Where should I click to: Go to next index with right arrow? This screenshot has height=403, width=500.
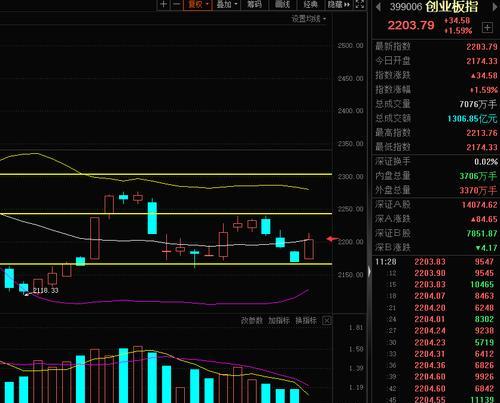[495, 7]
